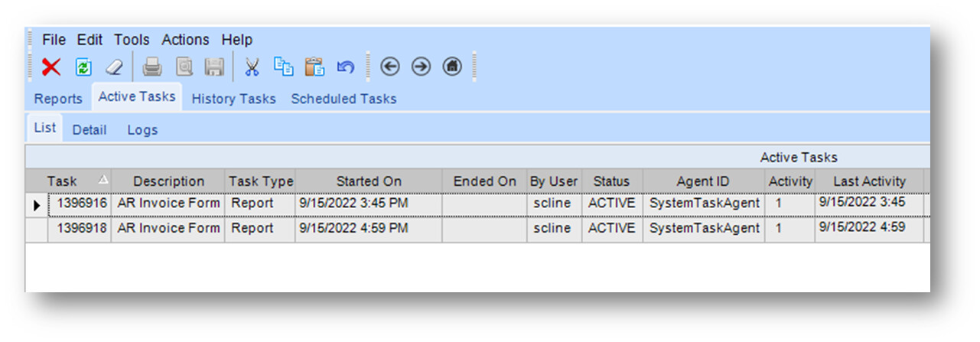This screenshot has width=980, height=342.
Task: Select the Active Tasks tab
Action: tap(137, 96)
